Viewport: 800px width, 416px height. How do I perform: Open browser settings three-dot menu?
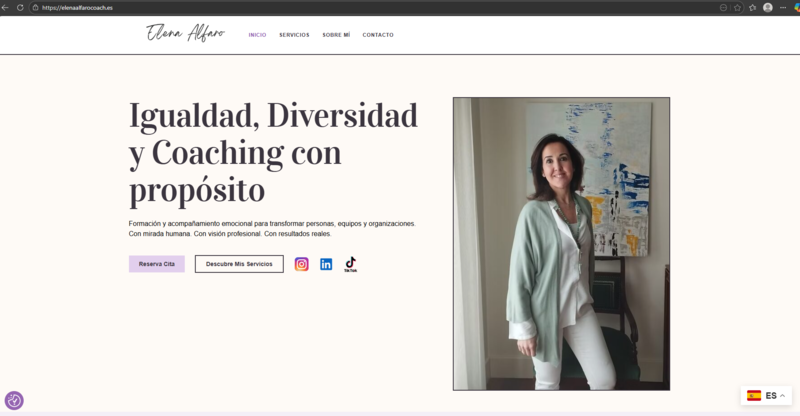pos(781,7)
